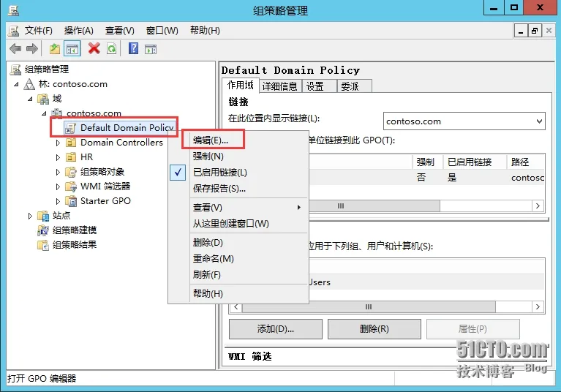
Task: Collapse the 域 tree node
Action: click(x=31, y=99)
